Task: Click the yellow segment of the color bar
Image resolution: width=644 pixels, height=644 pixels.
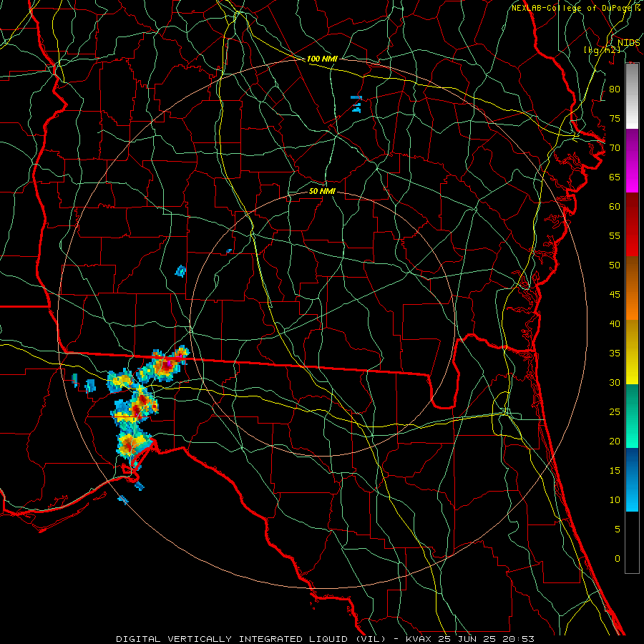Action: point(632,352)
